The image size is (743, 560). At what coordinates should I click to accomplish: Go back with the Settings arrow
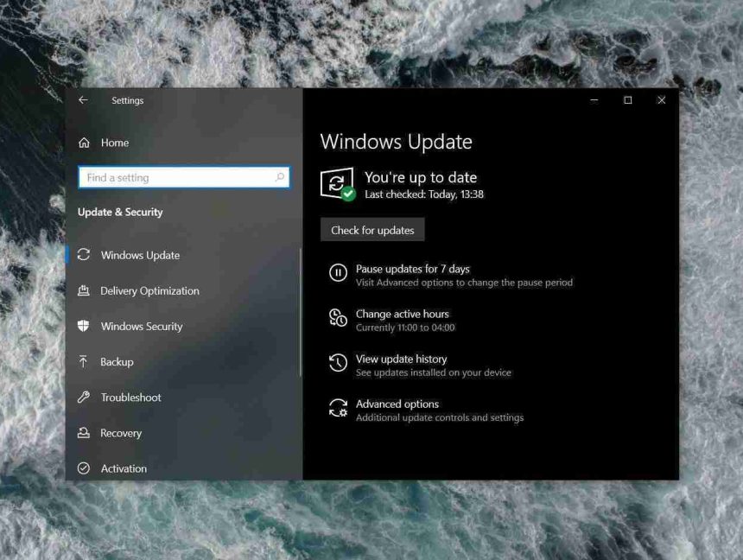(x=83, y=100)
